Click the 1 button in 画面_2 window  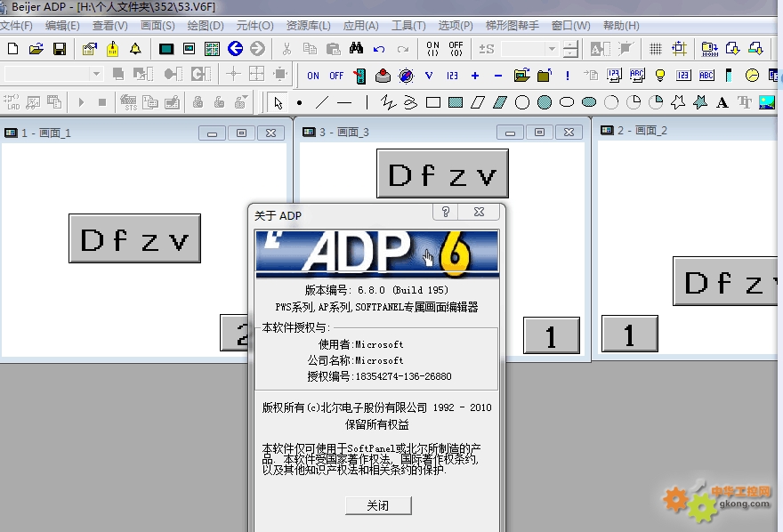coord(630,334)
